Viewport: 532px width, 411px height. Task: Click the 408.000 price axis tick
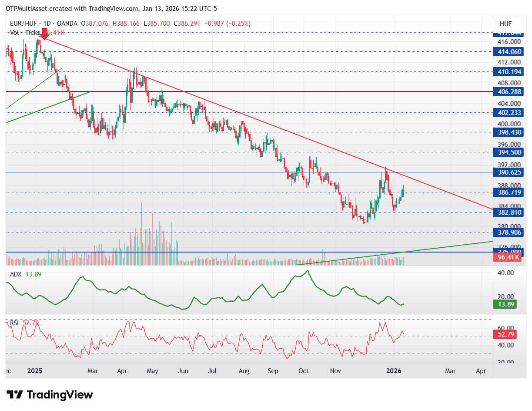[x=509, y=83]
